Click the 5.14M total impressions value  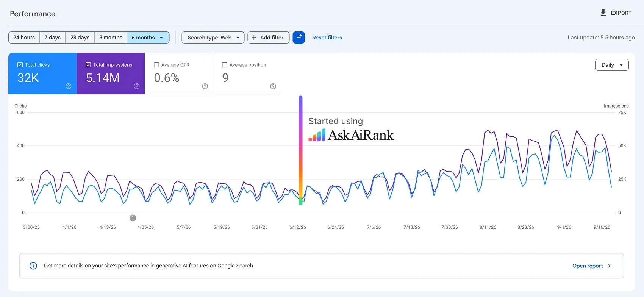point(103,78)
